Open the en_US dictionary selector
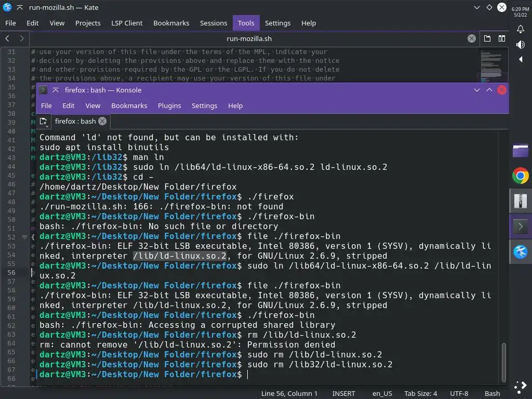Image resolution: width=532 pixels, height=399 pixels. [x=382, y=393]
